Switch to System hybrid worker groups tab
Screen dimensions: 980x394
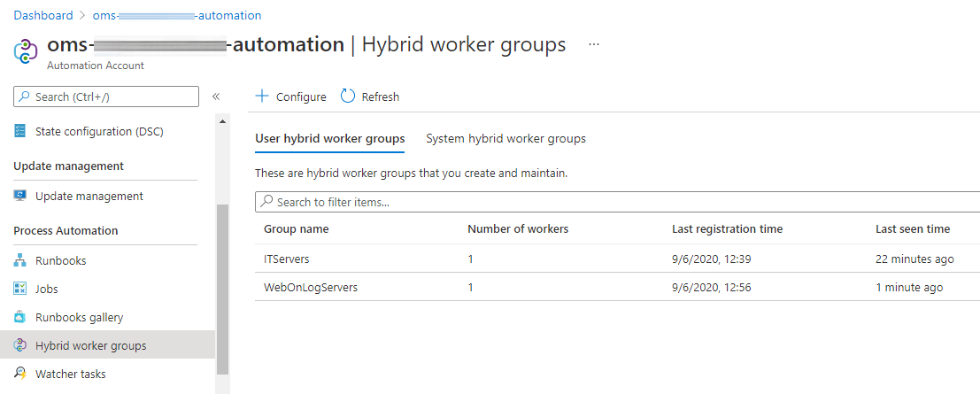[506, 139]
